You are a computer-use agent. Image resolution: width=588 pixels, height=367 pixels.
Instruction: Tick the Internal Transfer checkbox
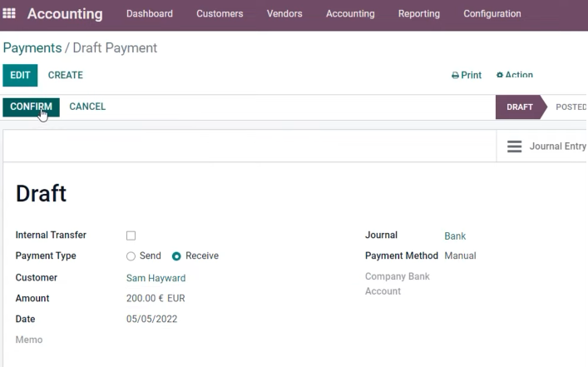(x=131, y=236)
